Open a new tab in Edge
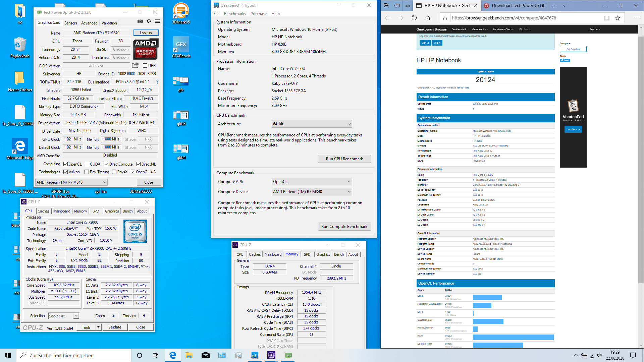This screenshot has height=362, width=644. [554, 6]
